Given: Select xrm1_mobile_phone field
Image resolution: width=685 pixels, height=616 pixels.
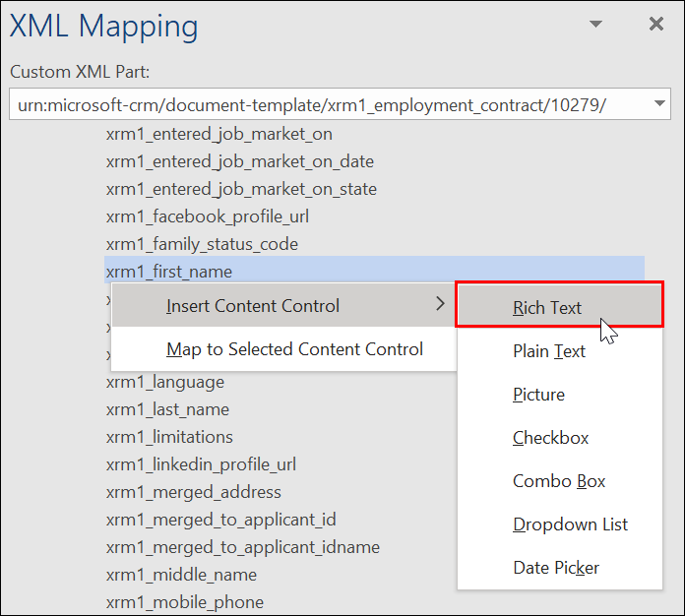Looking at the screenshot, I should tap(185, 602).
